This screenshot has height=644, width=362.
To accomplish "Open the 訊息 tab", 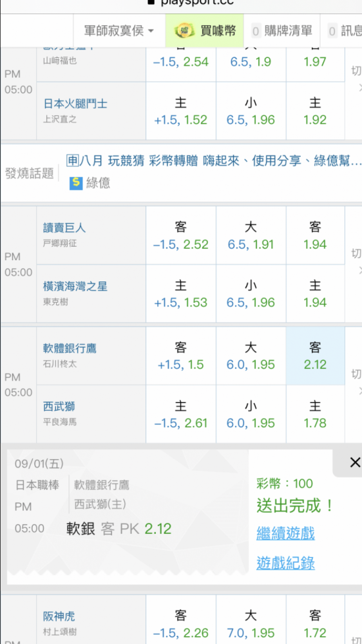I will click(x=345, y=31).
